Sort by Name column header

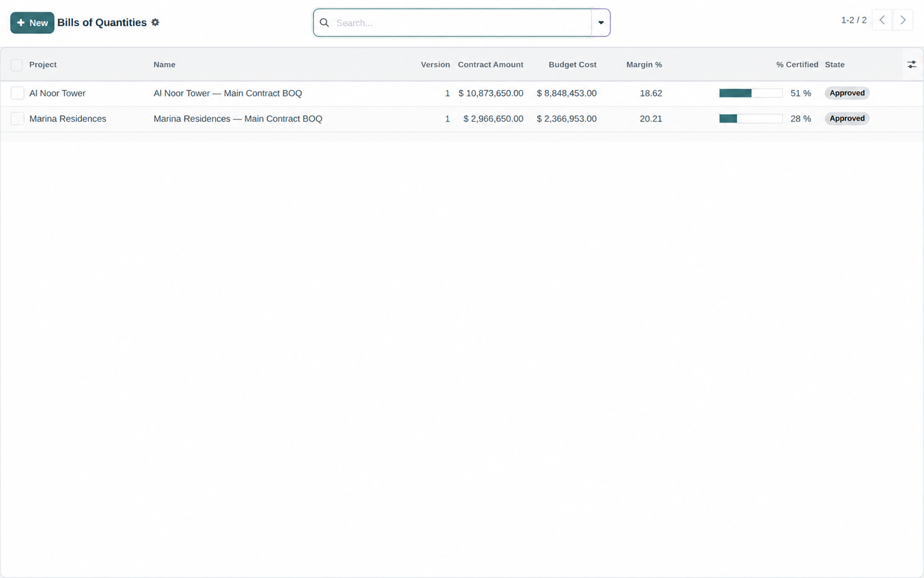[164, 65]
